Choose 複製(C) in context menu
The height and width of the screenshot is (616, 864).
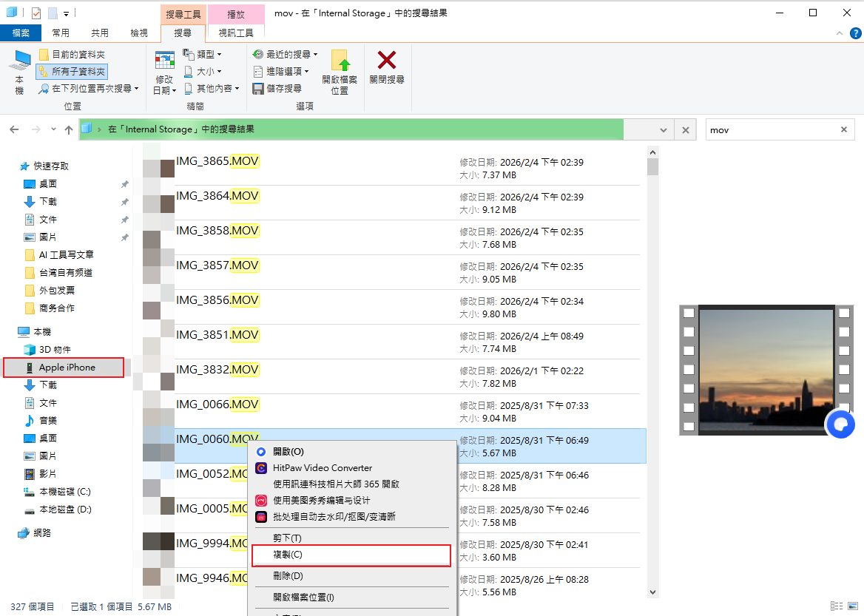(351, 555)
